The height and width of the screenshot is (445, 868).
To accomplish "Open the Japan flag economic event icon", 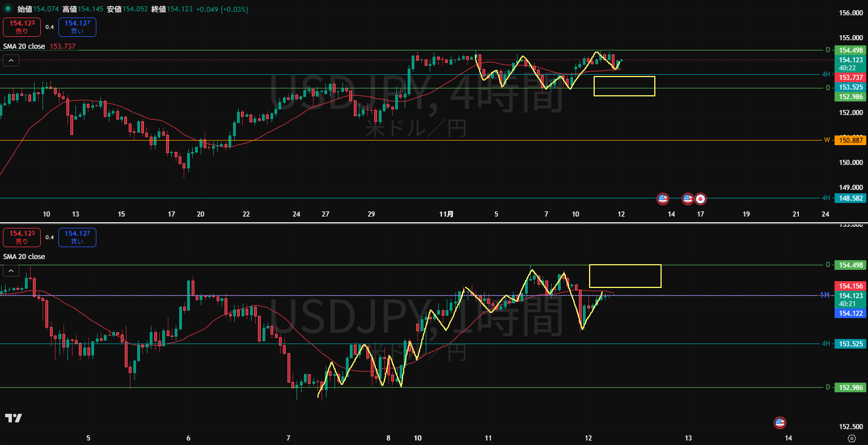I will [x=701, y=199].
